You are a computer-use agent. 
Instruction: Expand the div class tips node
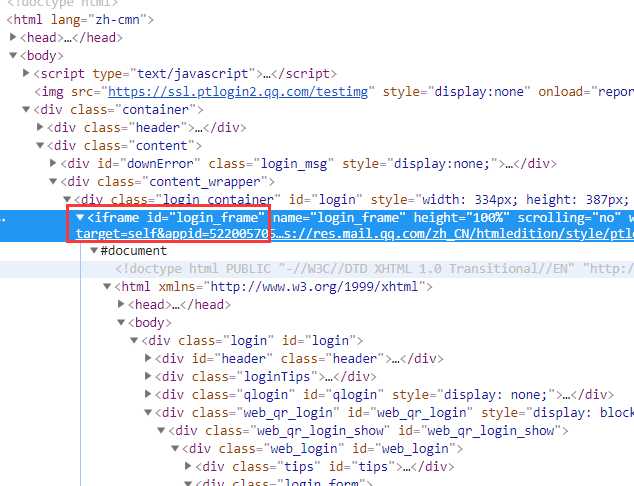(188, 466)
